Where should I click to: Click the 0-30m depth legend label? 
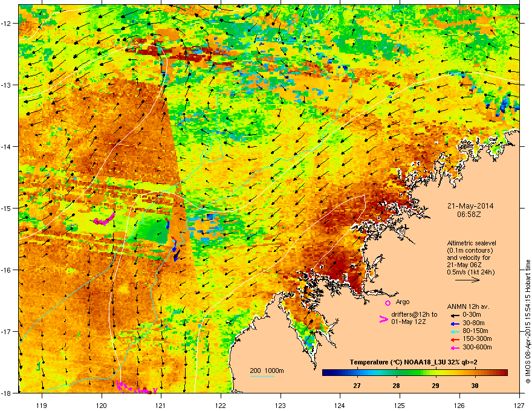[473, 315]
